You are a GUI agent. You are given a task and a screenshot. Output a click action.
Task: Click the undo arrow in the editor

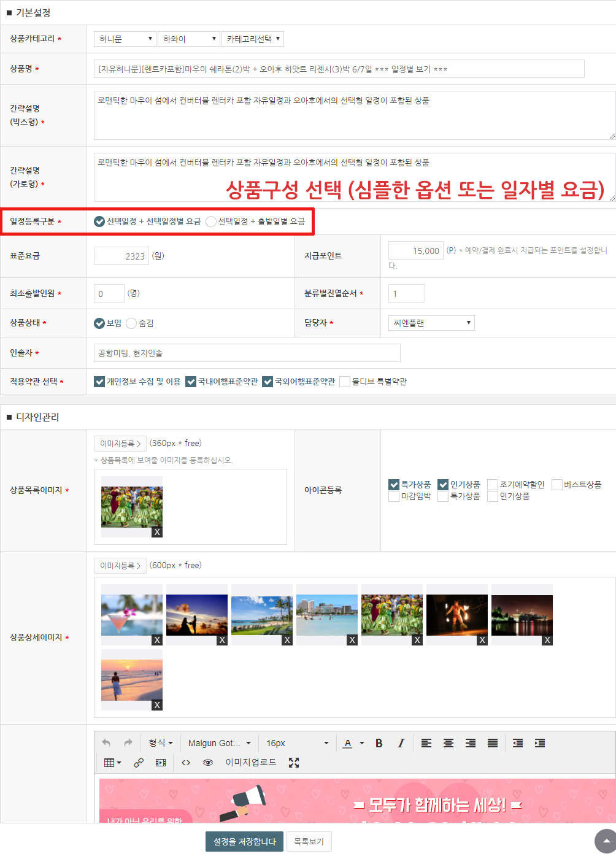[106, 743]
